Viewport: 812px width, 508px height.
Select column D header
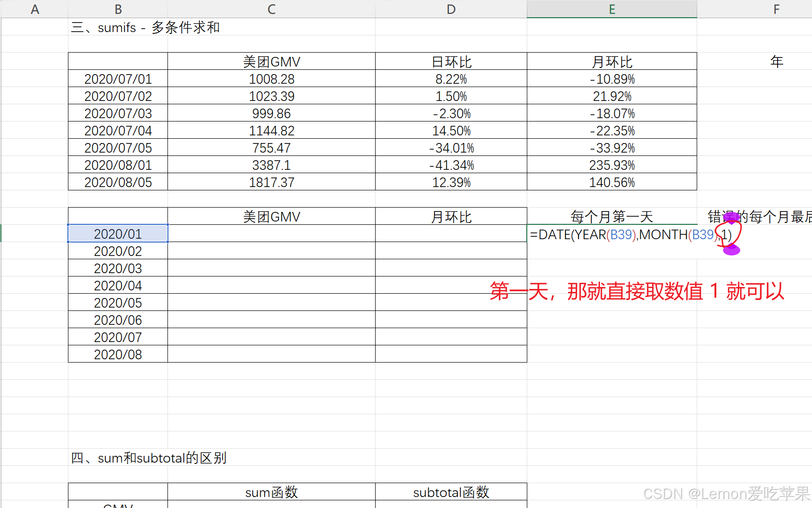[451, 9]
